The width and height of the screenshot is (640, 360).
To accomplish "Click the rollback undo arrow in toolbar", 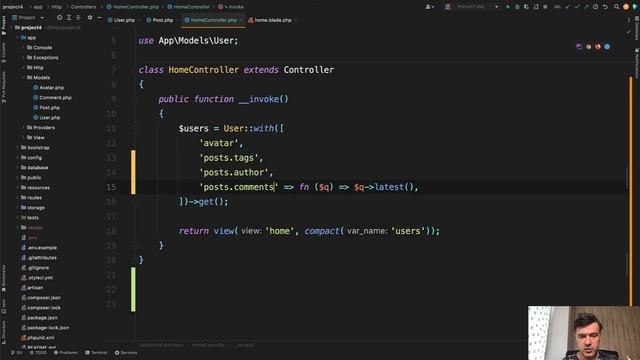I will tap(605, 7).
